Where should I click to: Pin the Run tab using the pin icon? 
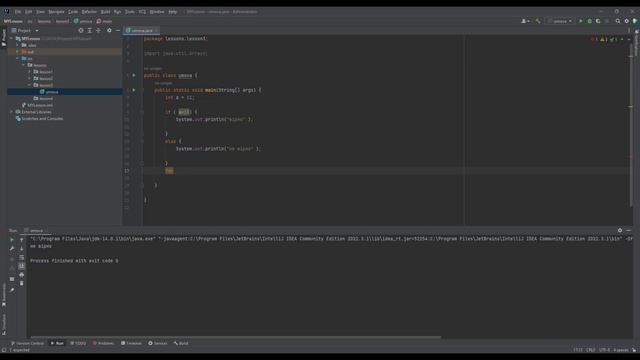12,290
